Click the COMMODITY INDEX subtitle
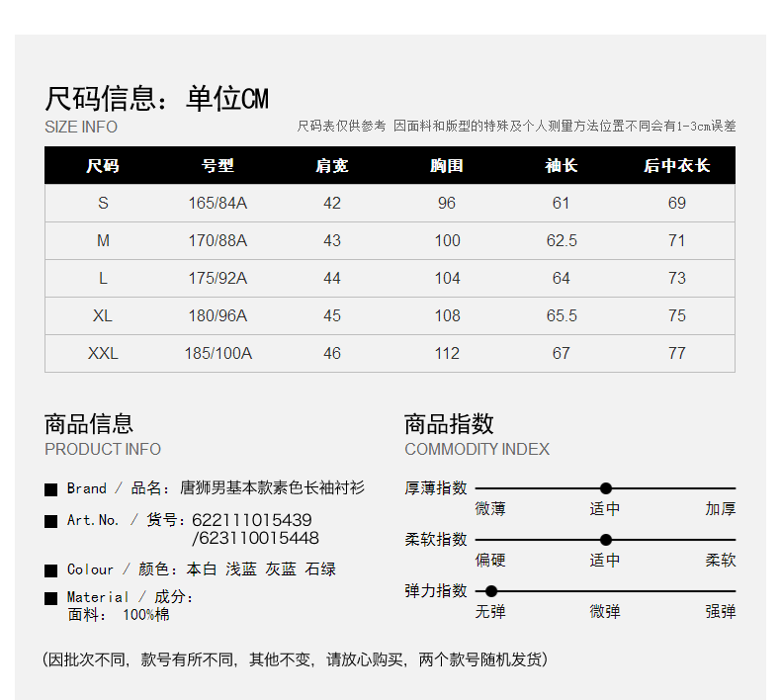The width and height of the screenshot is (781, 700). click(477, 450)
